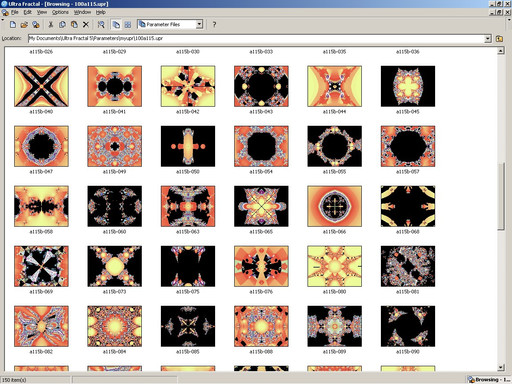Select thumbnail a115b-068
Screen dimensions: 512x384
408,206
